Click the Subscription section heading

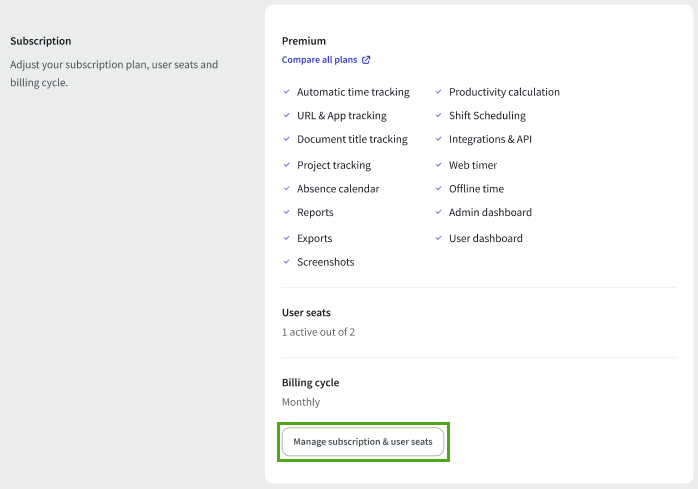point(41,41)
